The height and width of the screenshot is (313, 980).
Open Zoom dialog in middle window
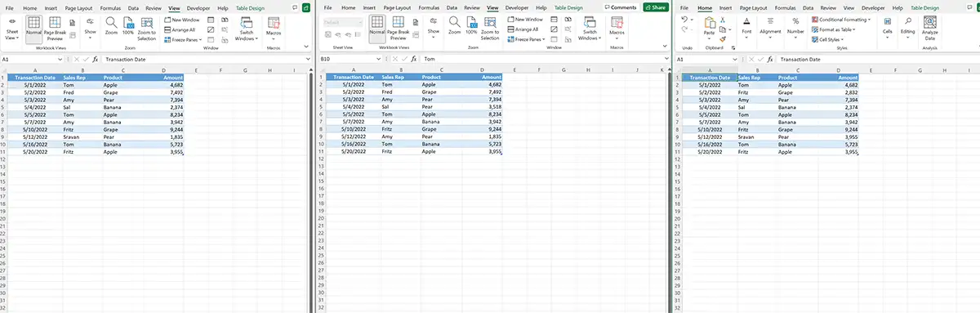pyautogui.click(x=454, y=26)
